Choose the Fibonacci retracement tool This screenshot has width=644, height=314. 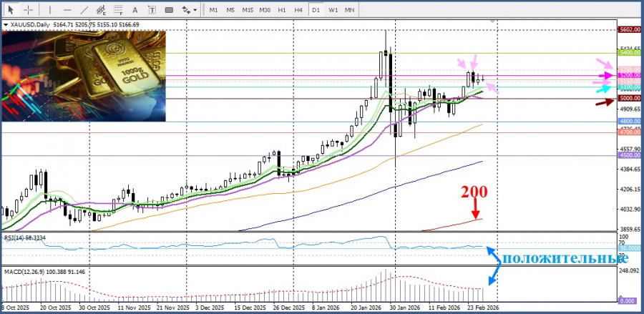(x=118, y=10)
